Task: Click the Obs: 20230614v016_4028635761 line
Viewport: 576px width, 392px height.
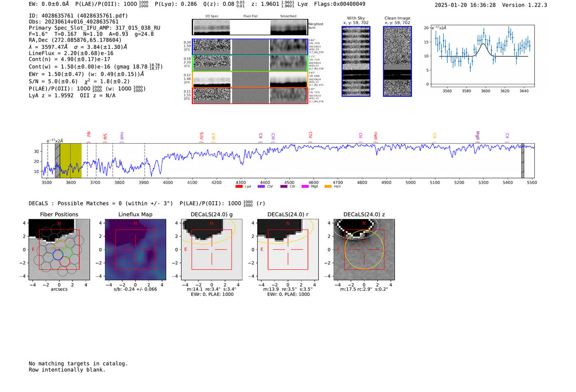Action: 74,22
